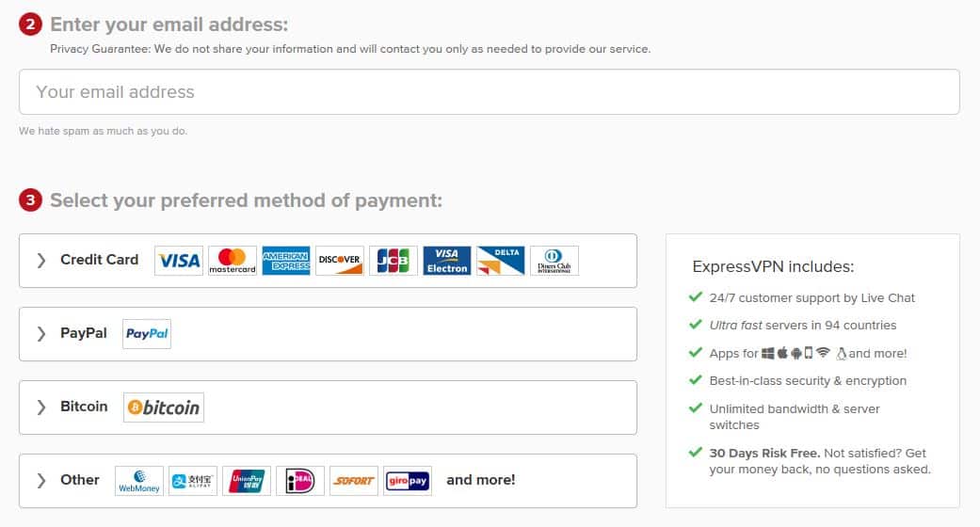Select the Mastercard logo
980x527 pixels.
233,261
